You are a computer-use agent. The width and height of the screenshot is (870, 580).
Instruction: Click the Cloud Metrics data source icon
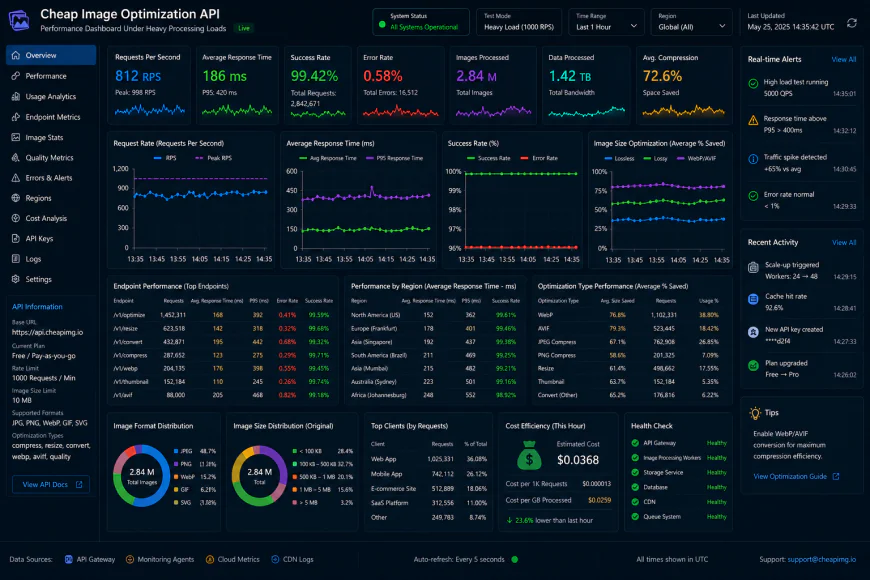[x=210, y=559]
